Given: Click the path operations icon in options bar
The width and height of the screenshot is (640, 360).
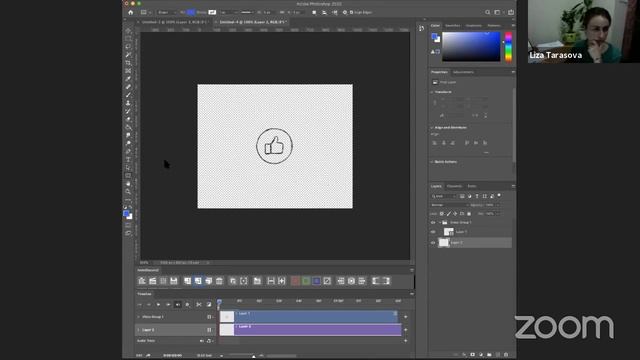Looking at the screenshot, I should coord(314,13).
